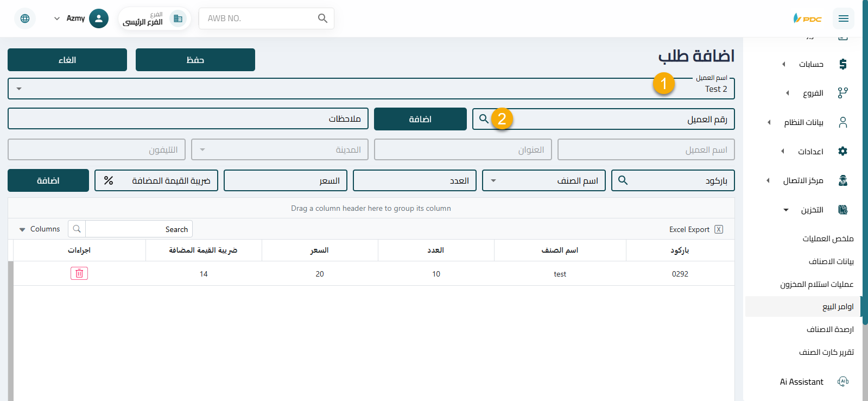The image size is (868, 401).
Task: Click the Ai Assistant icon
Action: click(x=842, y=381)
